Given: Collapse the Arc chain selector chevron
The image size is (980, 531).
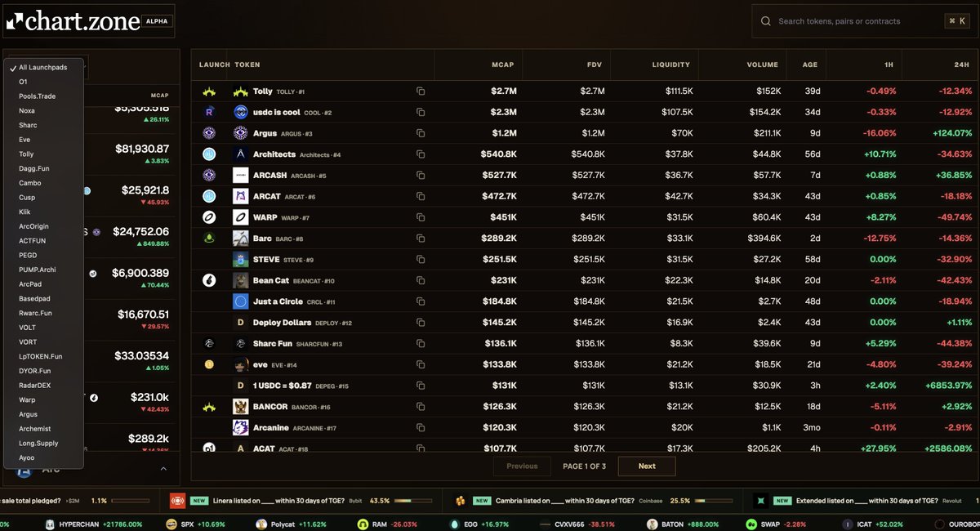Looking at the screenshot, I should click(163, 469).
